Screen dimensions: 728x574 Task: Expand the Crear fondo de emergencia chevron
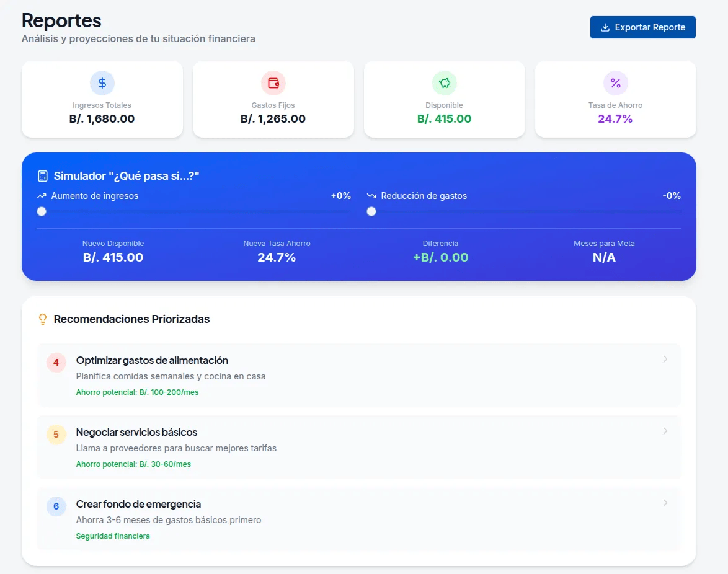coord(665,503)
